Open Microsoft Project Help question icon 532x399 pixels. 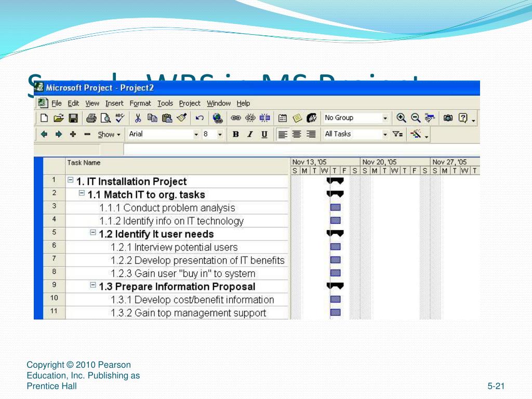tap(463, 118)
